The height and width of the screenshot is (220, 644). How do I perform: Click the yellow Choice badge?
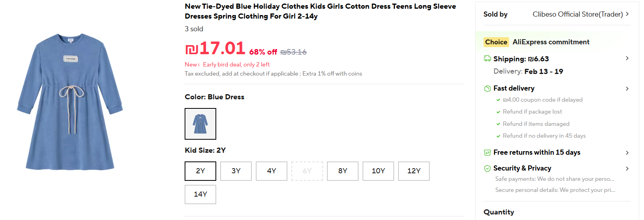tap(496, 42)
